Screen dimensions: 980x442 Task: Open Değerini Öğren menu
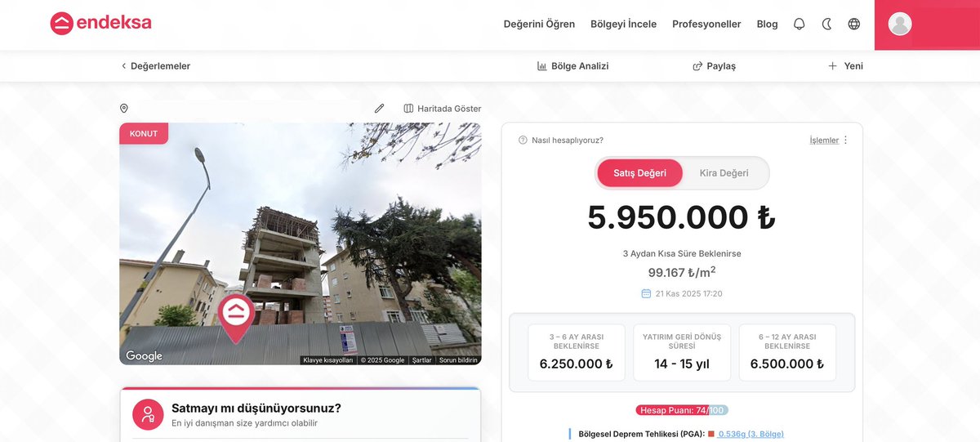click(539, 25)
